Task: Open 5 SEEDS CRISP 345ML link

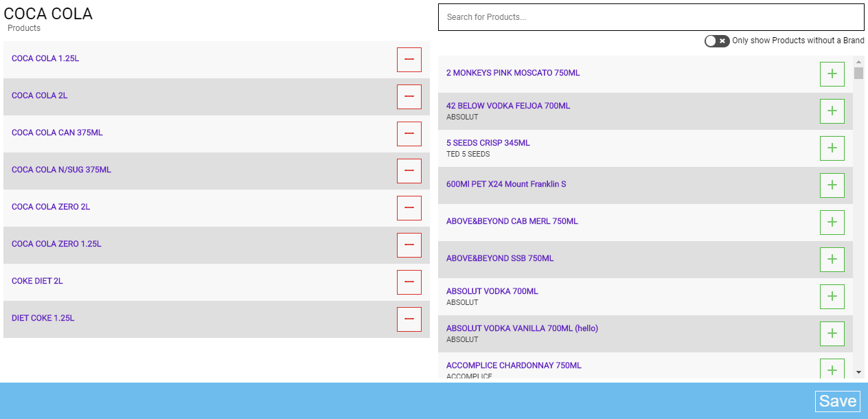Action: 488,143
